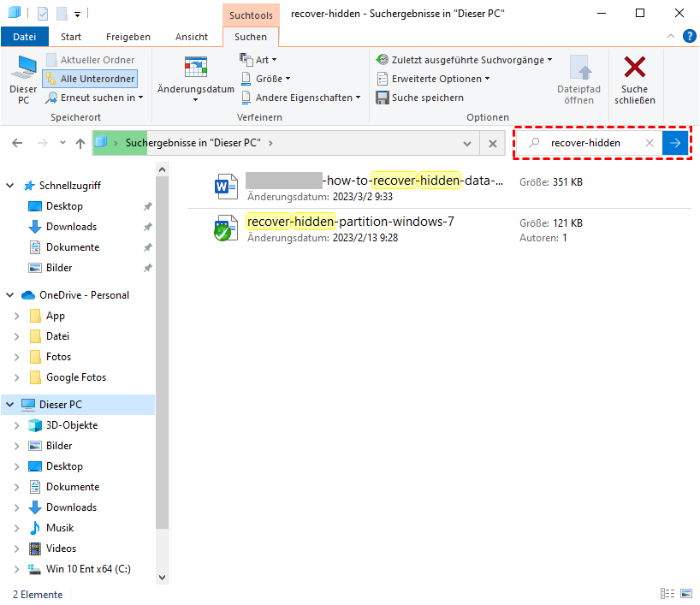The width and height of the screenshot is (700, 605).
Task: Go forward with the forward arrow
Action: pos(43,143)
